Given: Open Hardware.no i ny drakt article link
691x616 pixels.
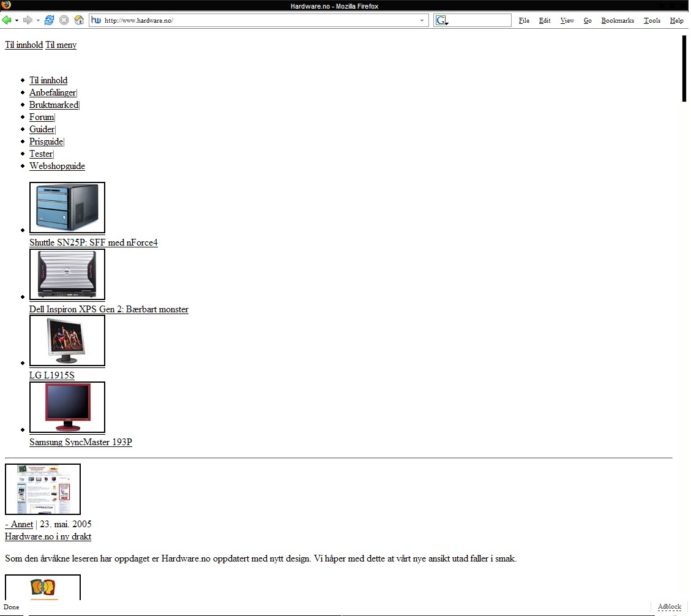Looking at the screenshot, I should click(48, 536).
